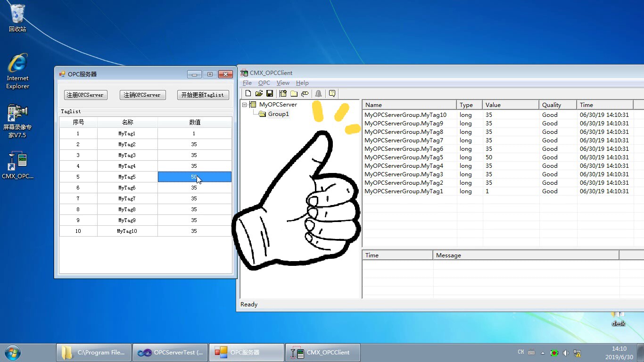
Task: Open the View menu
Action: pos(283,83)
